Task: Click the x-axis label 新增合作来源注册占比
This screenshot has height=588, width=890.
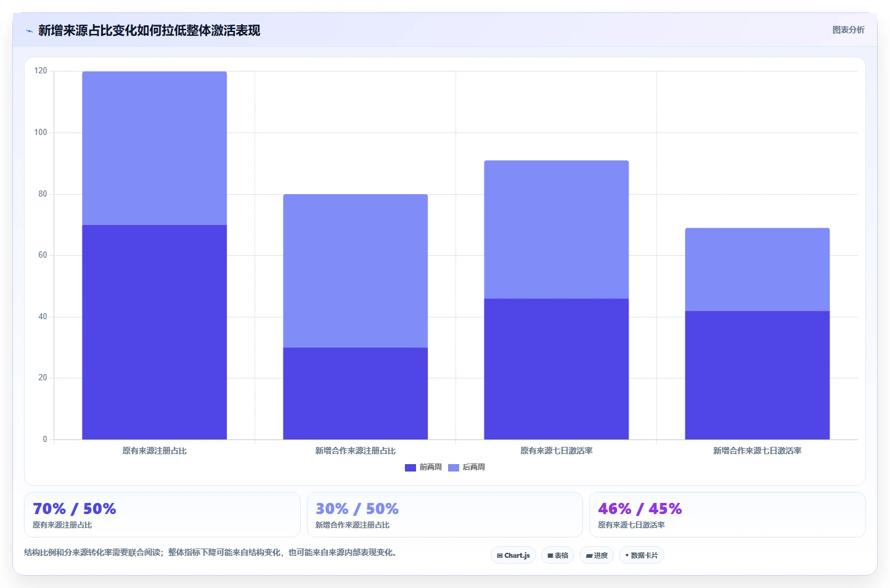Action: [x=356, y=451]
